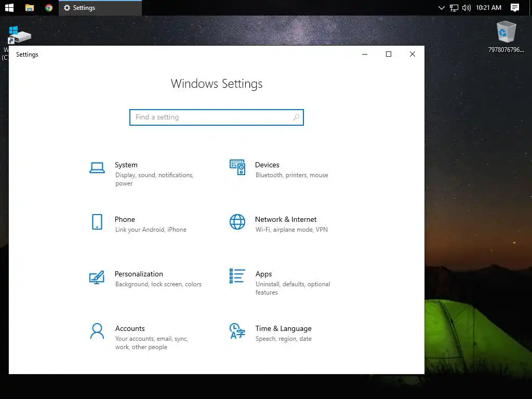
Task: Open the System category title
Action: pos(126,165)
